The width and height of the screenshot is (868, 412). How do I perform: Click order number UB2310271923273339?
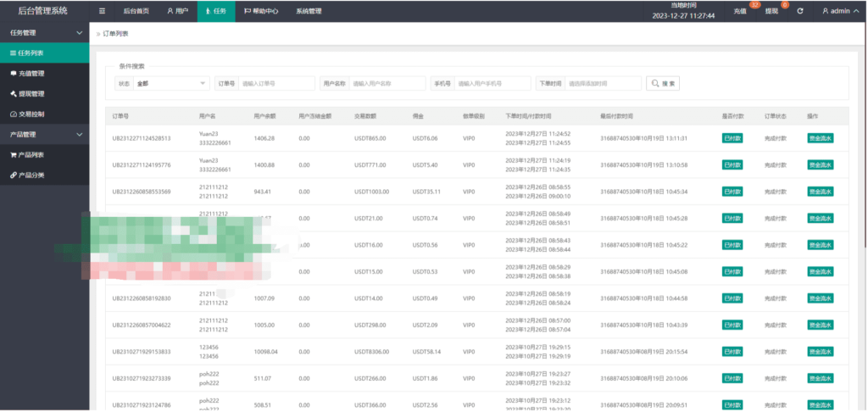point(142,378)
